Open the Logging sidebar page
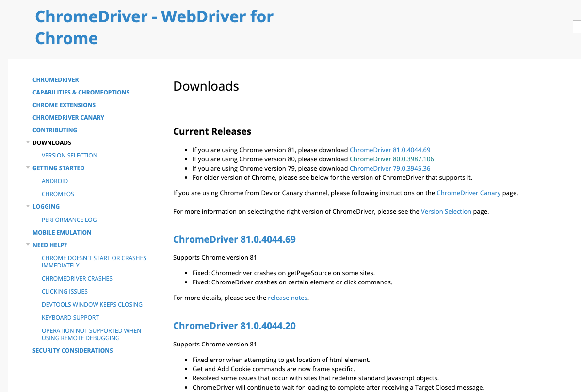The image size is (581, 392). pyautogui.click(x=46, y=206)
